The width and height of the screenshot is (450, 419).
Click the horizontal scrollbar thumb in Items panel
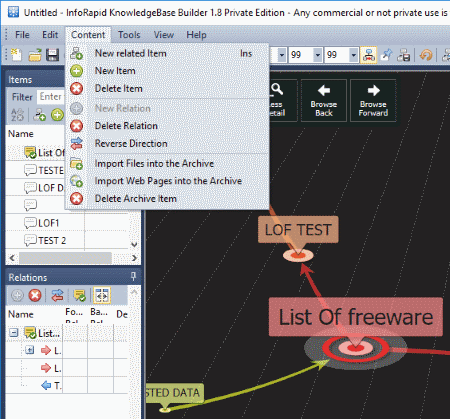(x=65, y=258)
